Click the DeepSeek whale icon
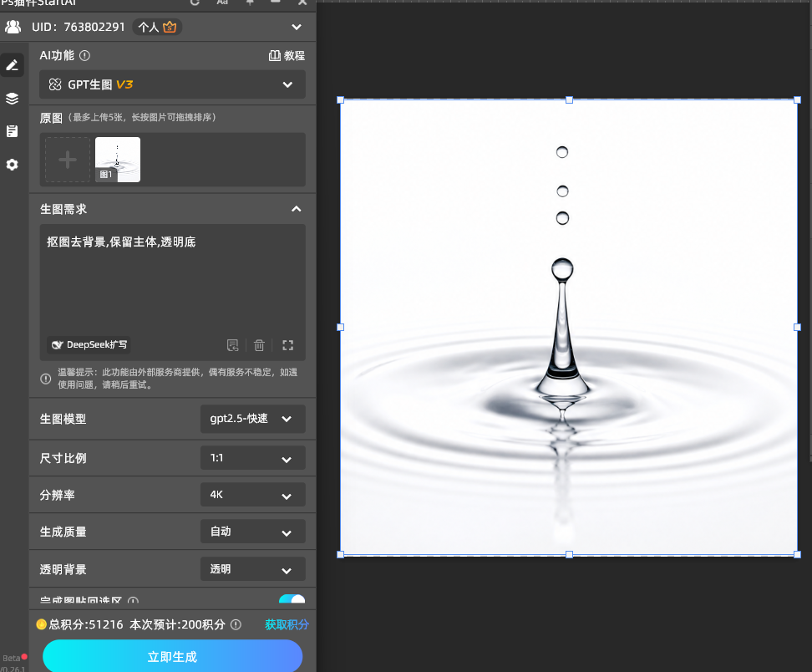Image resolution: width=812 pixels, height=672 pixels. click(57, 345)
